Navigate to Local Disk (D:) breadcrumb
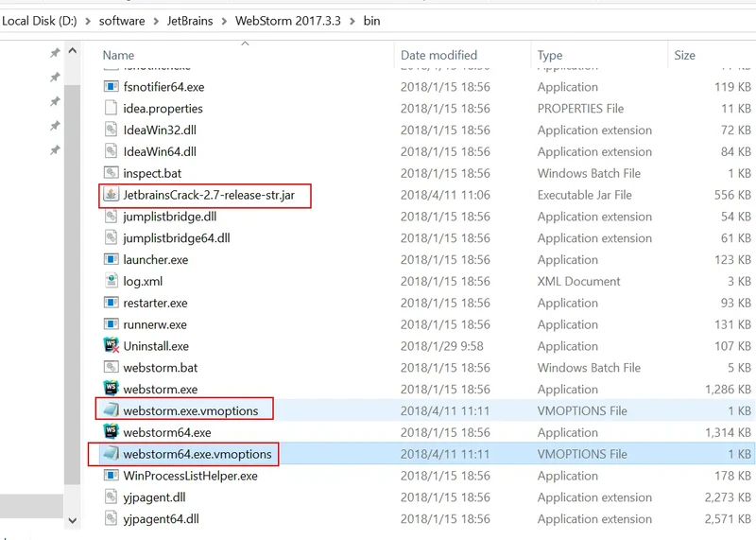The image size is (756, 540). [42, 21]
